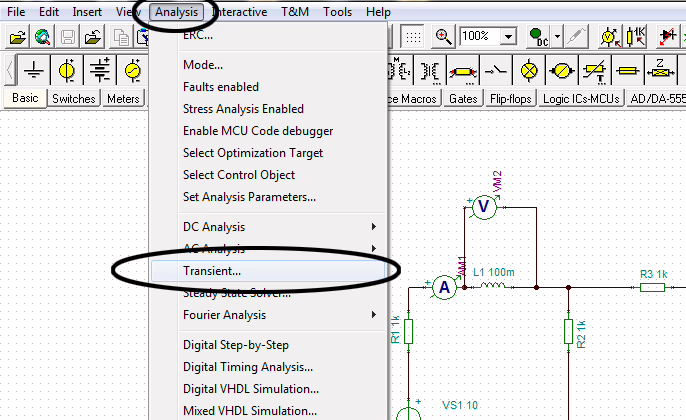Place a switch component from toolbar

(496, 71)
